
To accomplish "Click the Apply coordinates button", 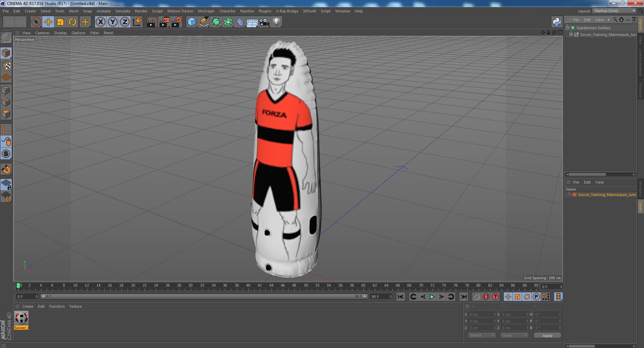I will [x=547, y=336].
